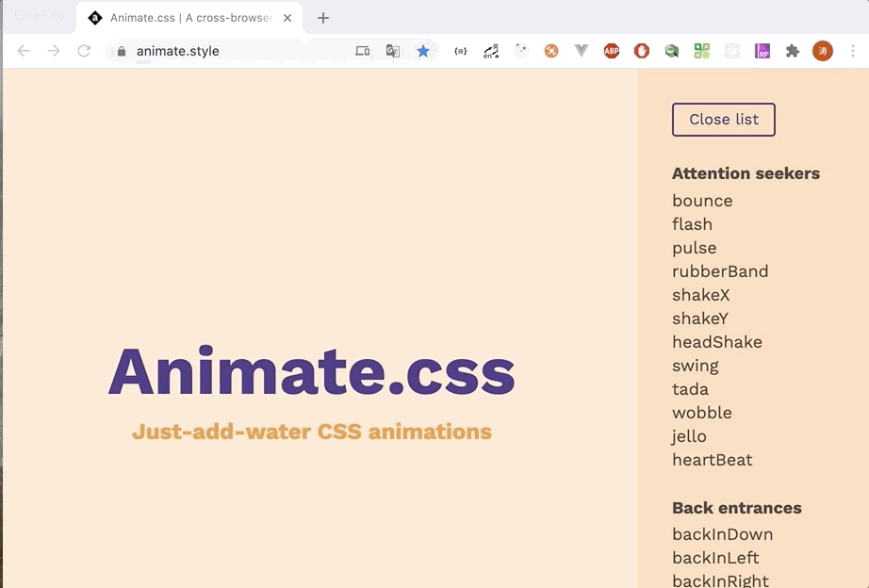This screenshot has width=869, height=588.
Task: Select the swing animation
Action: click(x=696, y=366)
